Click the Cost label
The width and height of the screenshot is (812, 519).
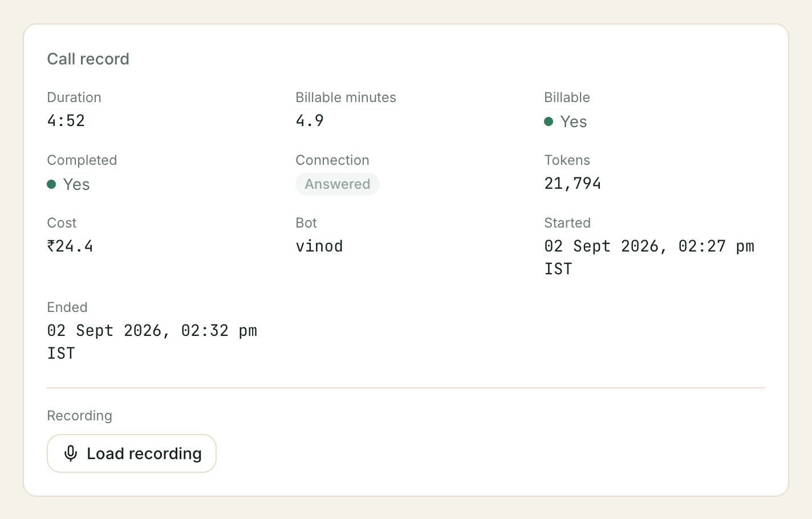click(62, 223)
